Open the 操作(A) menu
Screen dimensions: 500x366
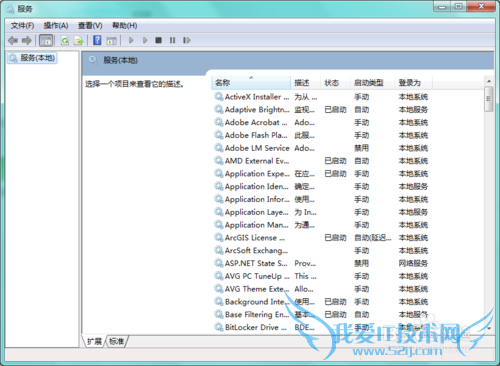(56, 26)
